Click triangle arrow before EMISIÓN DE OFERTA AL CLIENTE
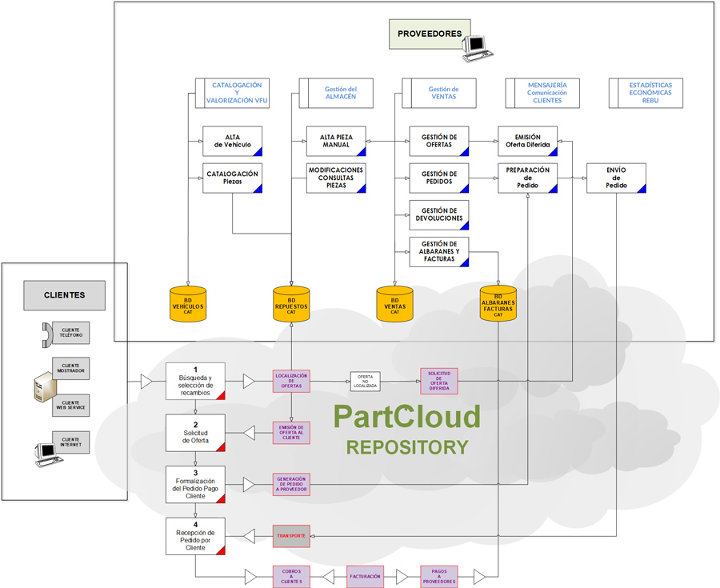The height and width of the screenshot is (588, 720). (x=249, y=433)
